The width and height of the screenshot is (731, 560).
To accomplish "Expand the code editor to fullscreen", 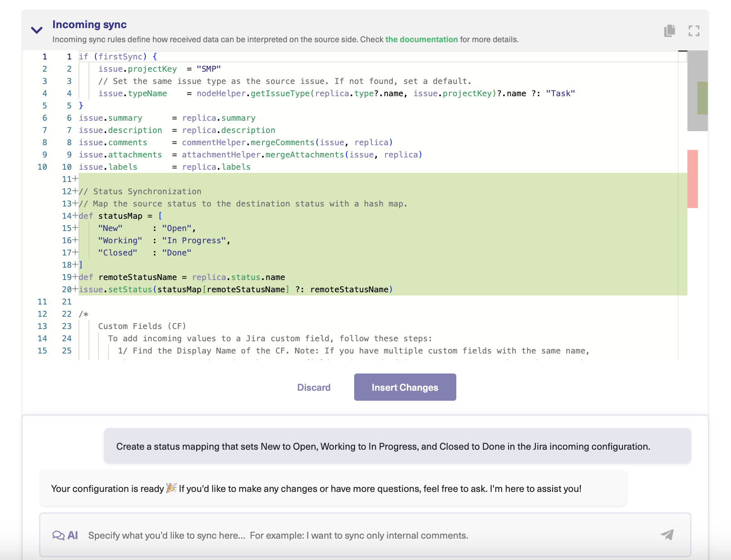I will (694, 31).
